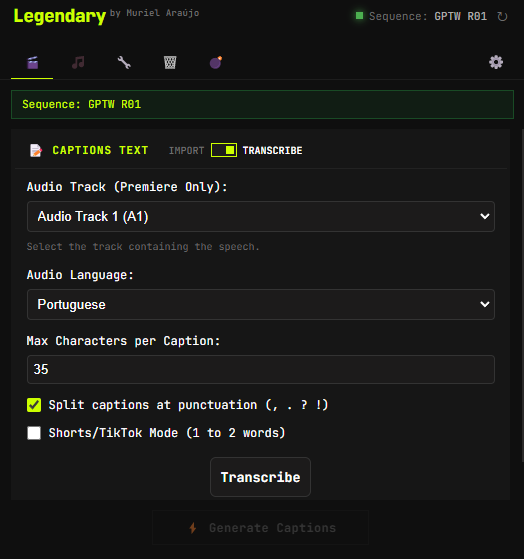Click the Captions Text notepad icon
Image resolution: width=524 pixels, height=559 pixels.
coord(36,150)
